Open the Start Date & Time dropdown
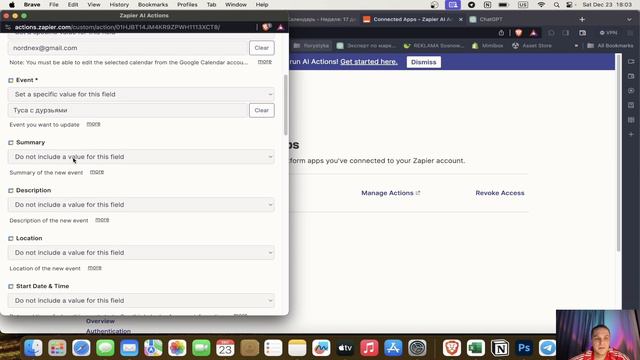Image resolution: width=640 pixels, height=360 pixels. click(141, 300)
